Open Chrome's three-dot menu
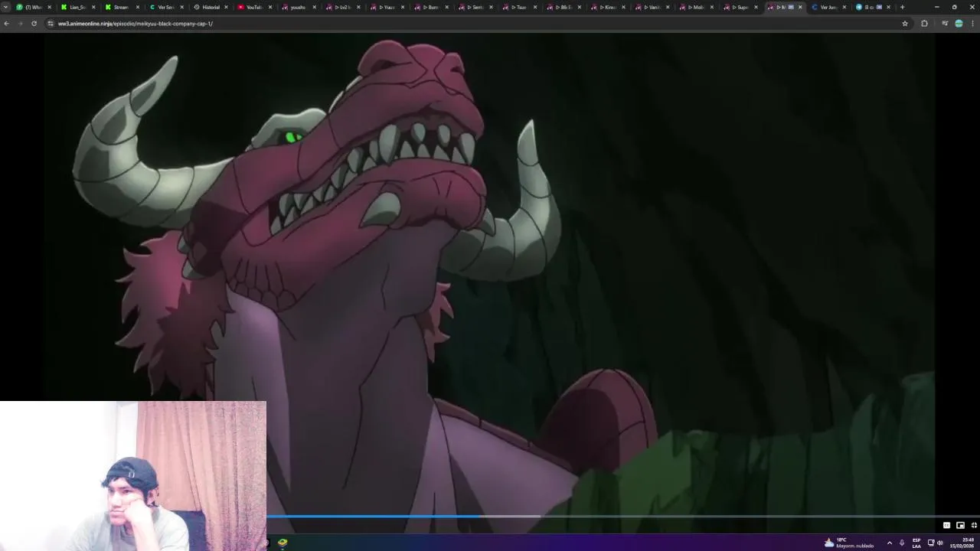The height and width of the screenshot is (551, 980). pyautogui.click(x=972, y=24)
